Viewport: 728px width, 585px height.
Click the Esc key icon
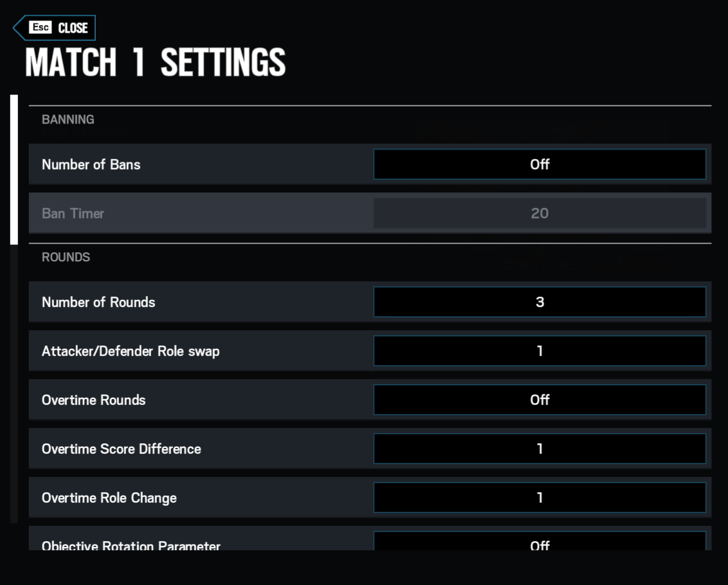39,28
